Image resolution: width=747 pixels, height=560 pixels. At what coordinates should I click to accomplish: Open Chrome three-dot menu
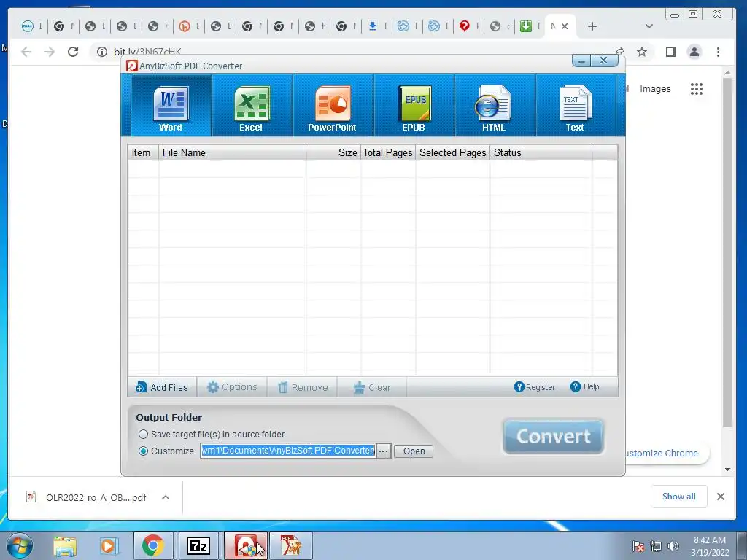point(718,52)
